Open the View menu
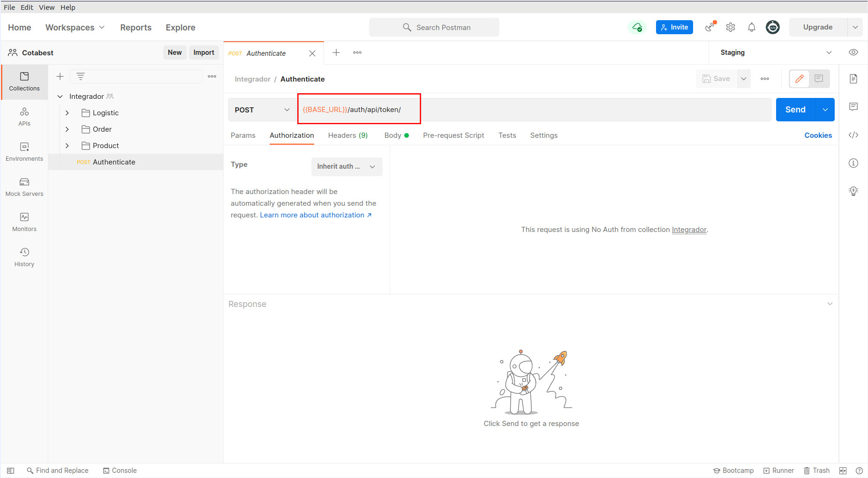The width and height of the screenshot is (868, 478). [x=46, y=7]
